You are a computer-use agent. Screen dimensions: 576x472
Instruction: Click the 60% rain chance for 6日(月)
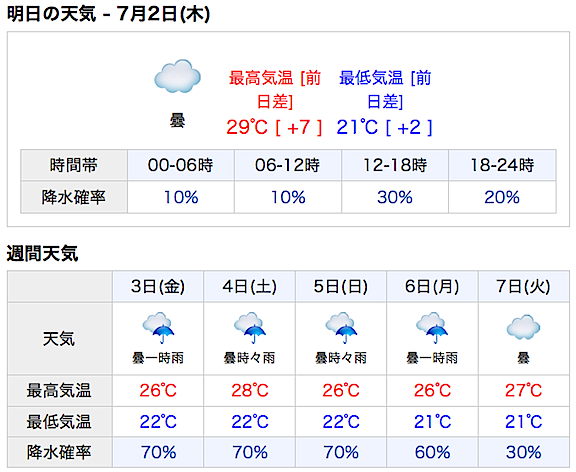(x=432, y=453)
